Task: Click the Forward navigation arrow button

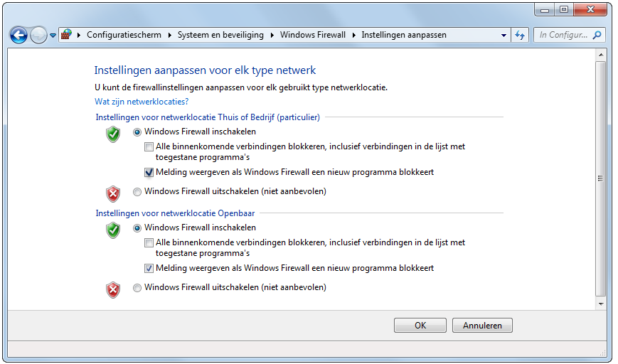Action: (38, 34)
